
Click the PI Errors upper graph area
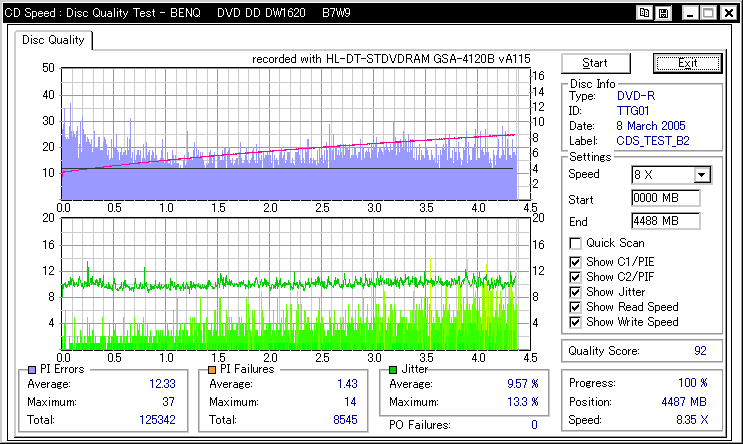tap(295, 134)
